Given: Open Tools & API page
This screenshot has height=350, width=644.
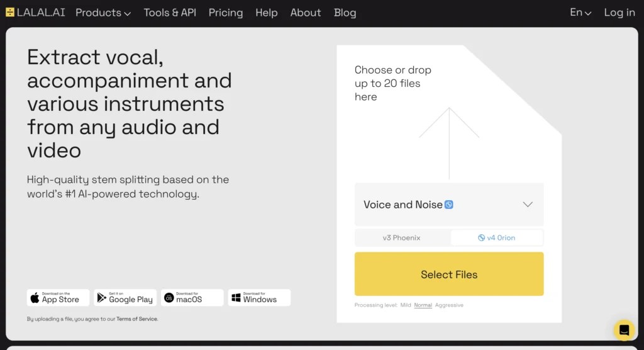Looking at the screenshot, I should coord(170,13).
